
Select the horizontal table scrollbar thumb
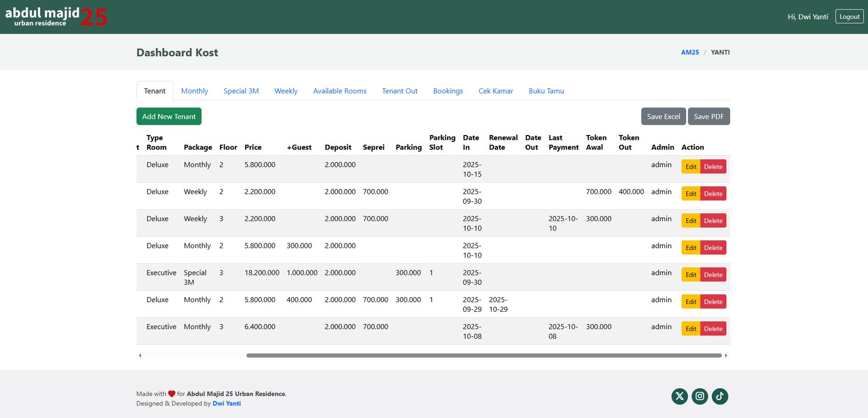click(484, 356)
